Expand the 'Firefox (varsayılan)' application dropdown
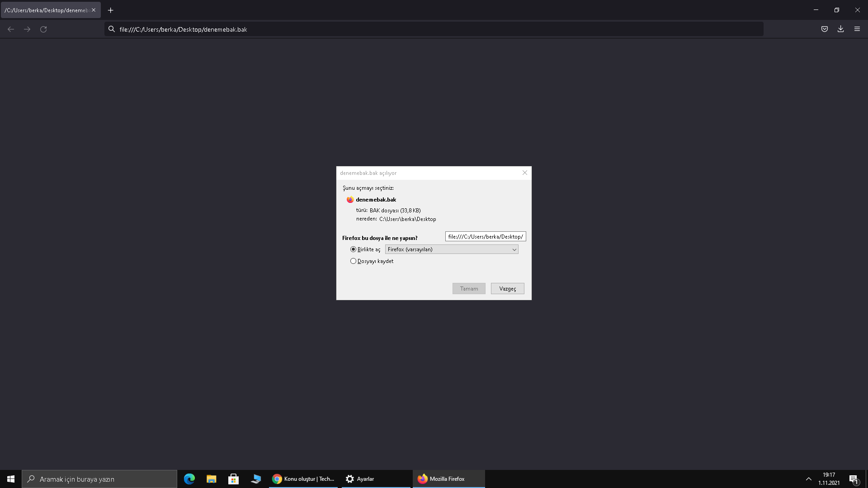 pyautogui.click(x=451, y=249)
